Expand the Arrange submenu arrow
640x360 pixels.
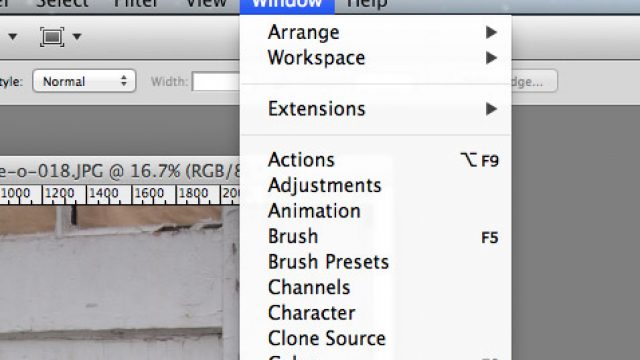coord(491,32)
